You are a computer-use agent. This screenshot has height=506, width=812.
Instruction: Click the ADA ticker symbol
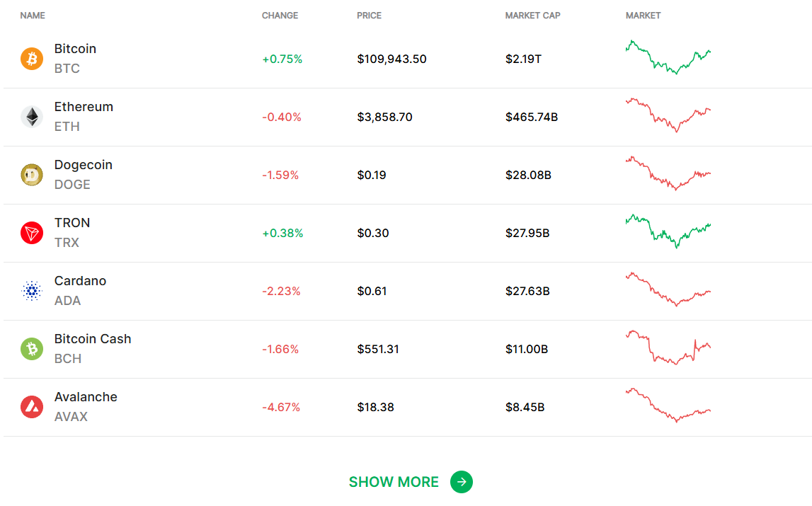67,300
